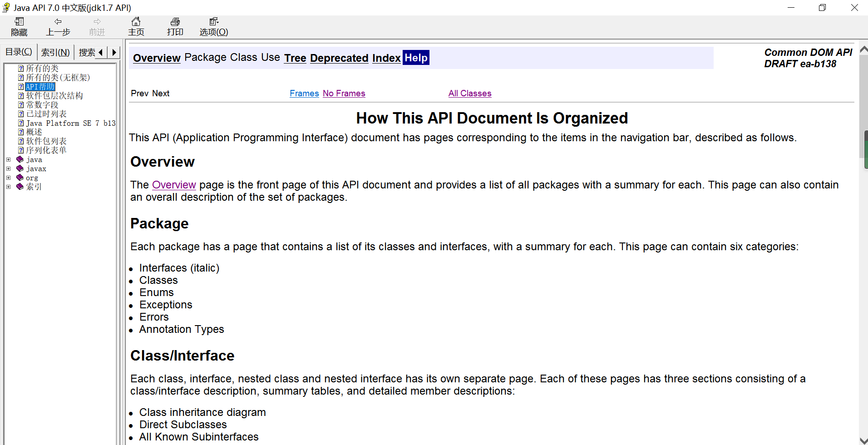This screenshot has height=445, width=868.
Task: Expand the javax tree node
Action: 9,168
